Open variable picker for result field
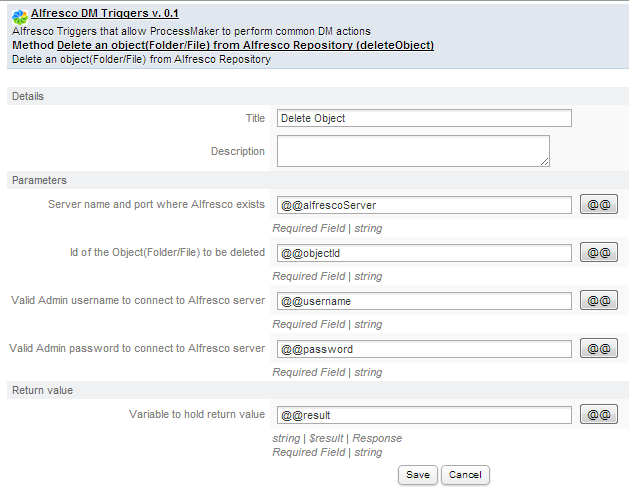 pyautogui.click(x=598, y=414)
